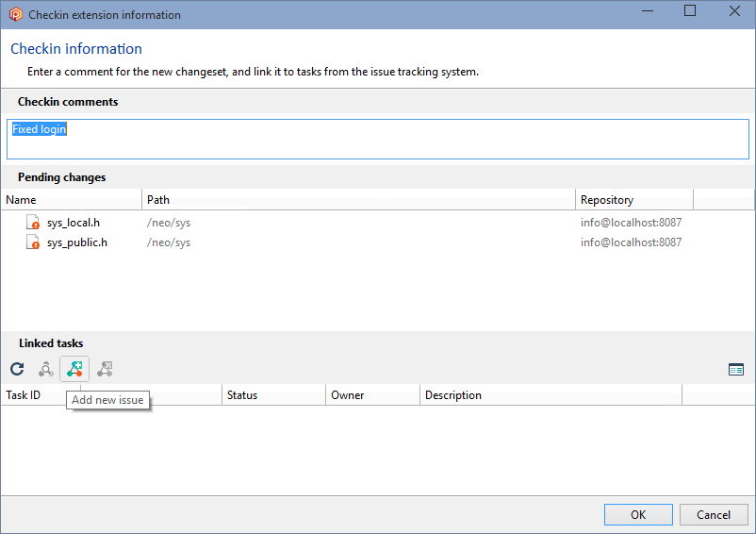The height and width of the screenshot is (534, 756).
Task: Click the Plastic SCM logo in title bar
Action: (15, 14)
